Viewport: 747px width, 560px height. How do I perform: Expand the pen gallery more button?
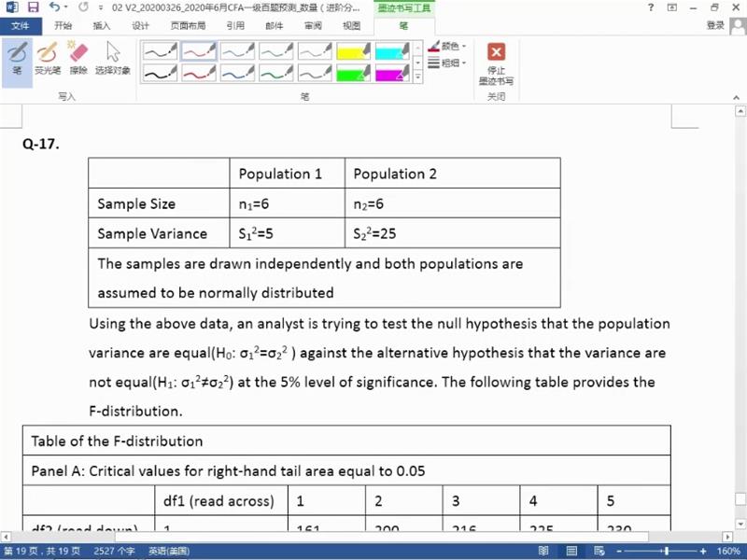[417, 77]
